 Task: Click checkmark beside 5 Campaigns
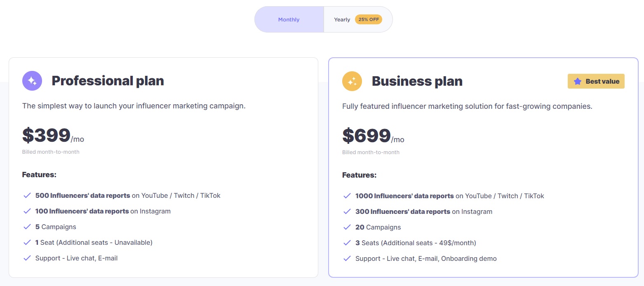tap(27, 227)
